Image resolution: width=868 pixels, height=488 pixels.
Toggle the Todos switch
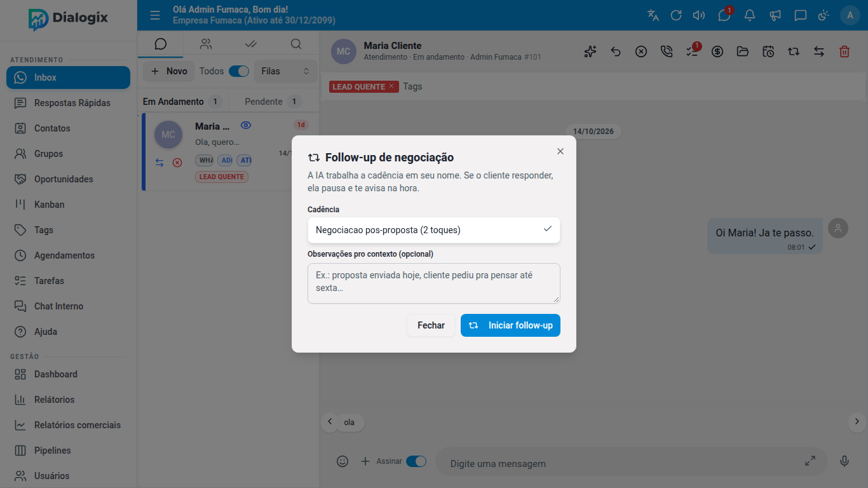239,71
